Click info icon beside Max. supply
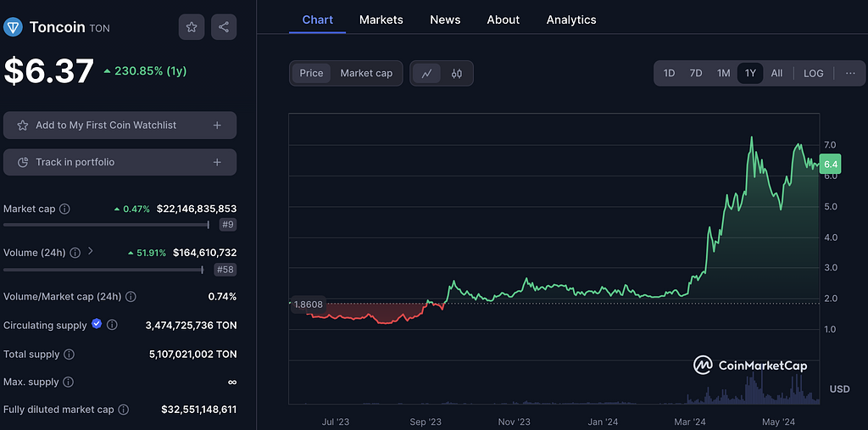Viewport: 868px width, 430px height. [x=68, y=383]
